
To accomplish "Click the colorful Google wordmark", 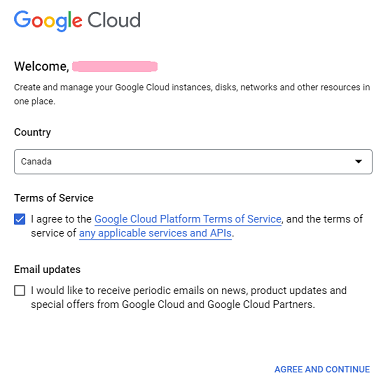I will pyautogui.click(x=48, y=21).
